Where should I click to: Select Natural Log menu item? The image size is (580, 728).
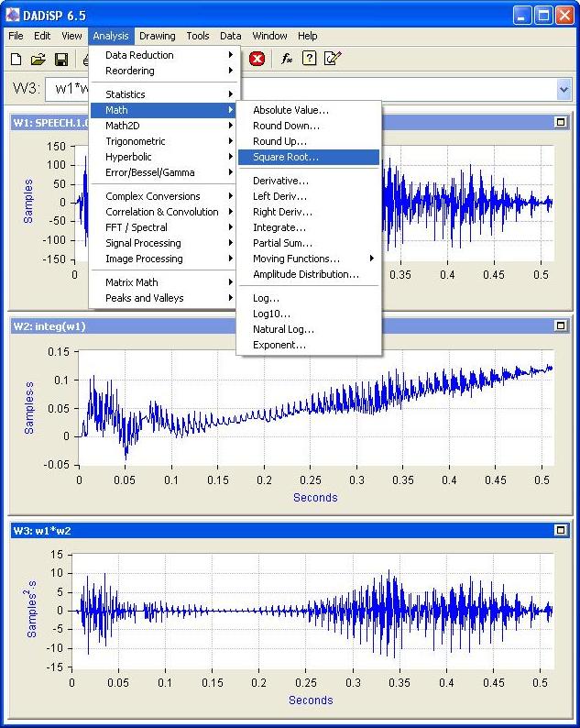click(x=309, y=329)
